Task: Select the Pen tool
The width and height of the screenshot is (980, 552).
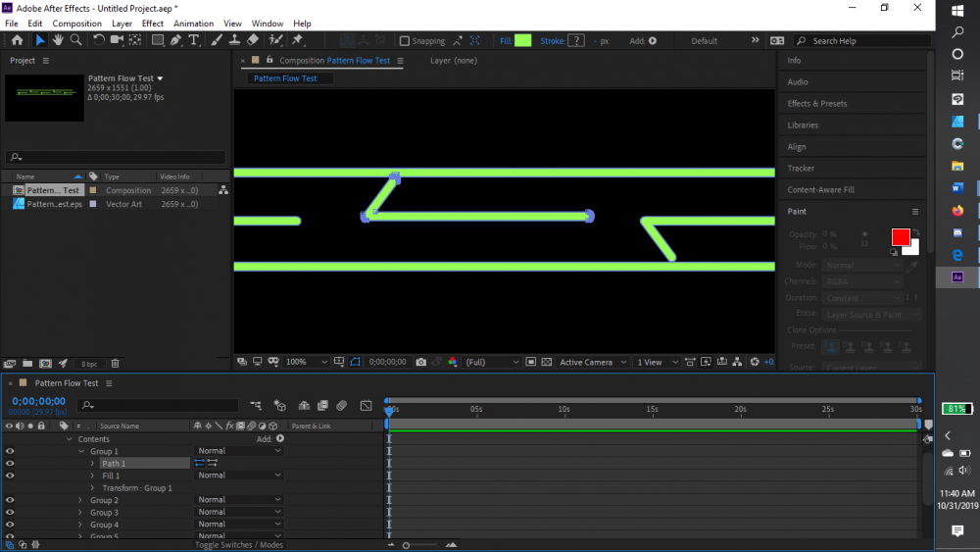Action: point(175,40)
